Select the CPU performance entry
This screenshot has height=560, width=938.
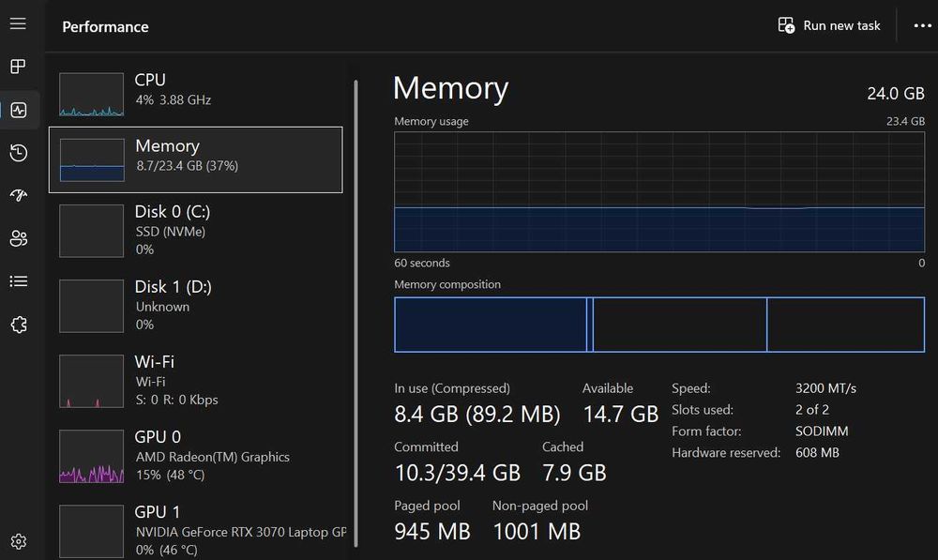tap(195, 90)
